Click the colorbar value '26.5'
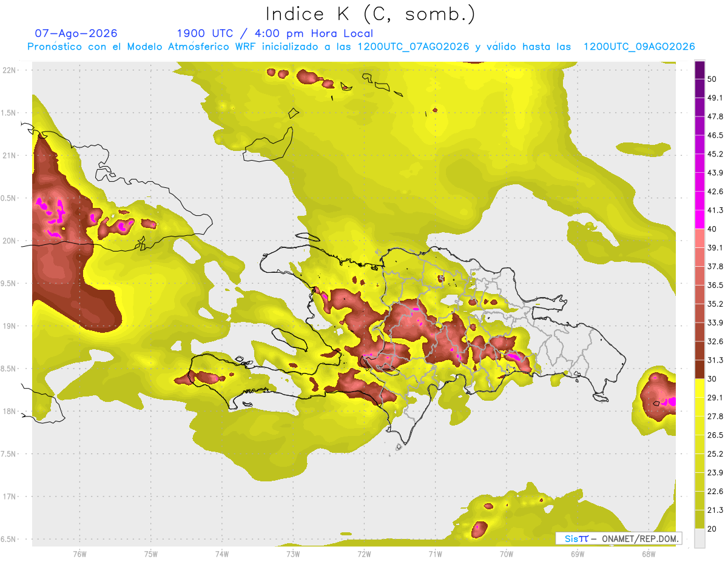 [x=715, y=435]
